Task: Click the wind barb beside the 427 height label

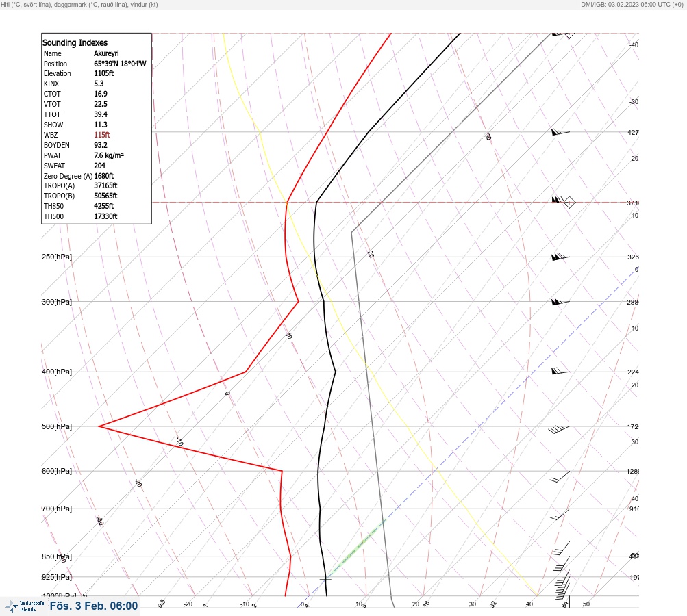Action: [x=560, y=132]
